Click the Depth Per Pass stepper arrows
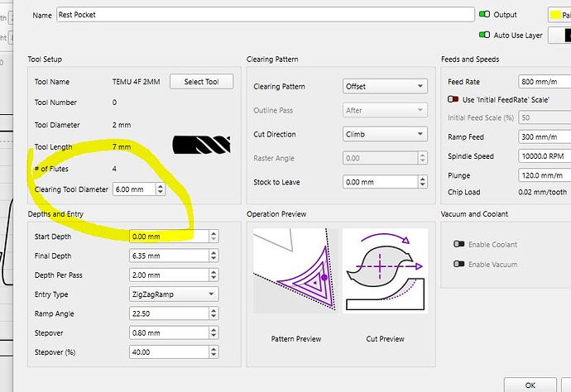Viewport: 571px width, 392px height. pos(214,275)
